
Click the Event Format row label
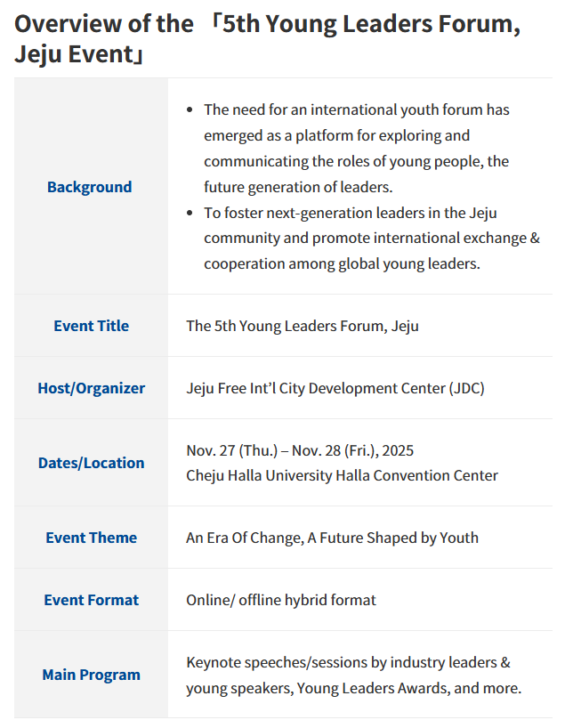click(x=91, y=600)
